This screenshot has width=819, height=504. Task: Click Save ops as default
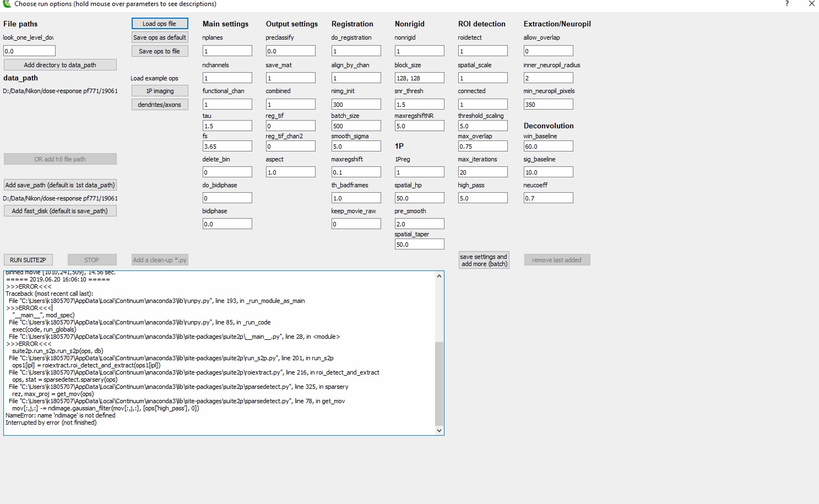coord(159,37)
